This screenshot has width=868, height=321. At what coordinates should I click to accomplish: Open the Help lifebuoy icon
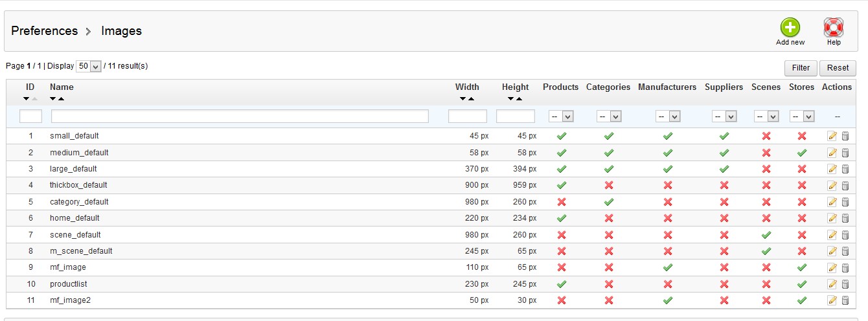pos(833,28)
